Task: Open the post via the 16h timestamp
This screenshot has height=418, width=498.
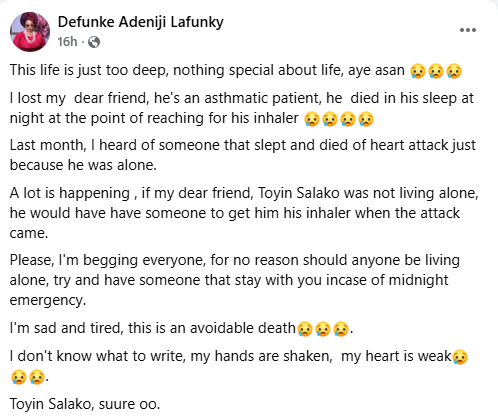Action: 67,42
